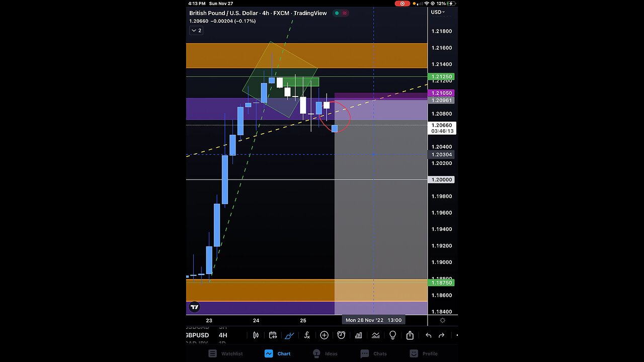Tap the pink data mode wave icon
The image size is (644, 362).
click(345, 13)
